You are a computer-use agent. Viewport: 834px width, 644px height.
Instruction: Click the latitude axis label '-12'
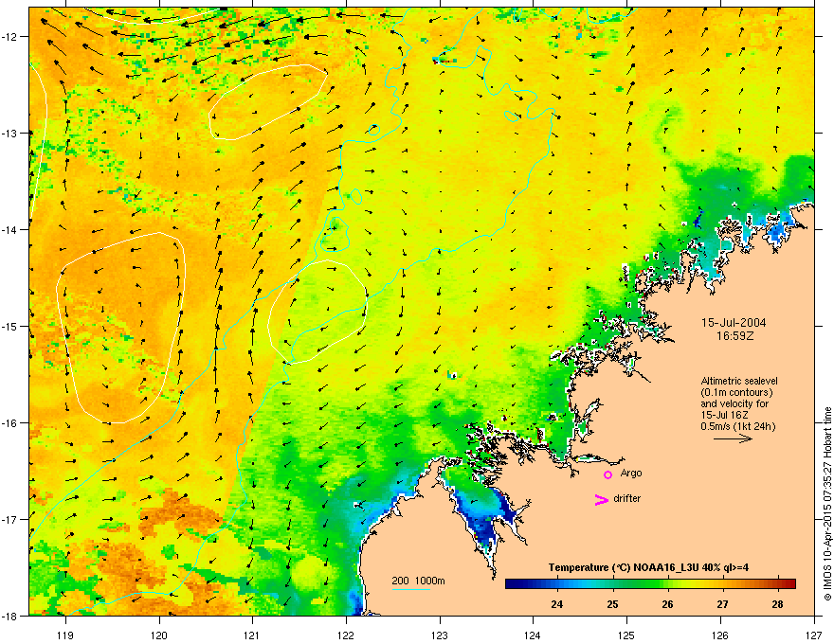coord(9,36)
